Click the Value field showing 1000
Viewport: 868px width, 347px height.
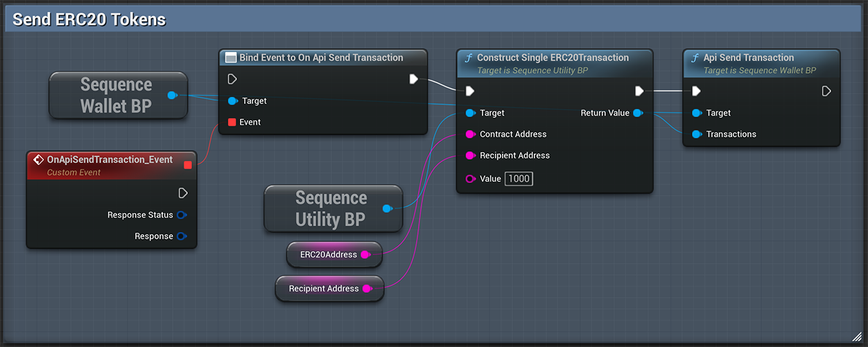pos(519,179)
